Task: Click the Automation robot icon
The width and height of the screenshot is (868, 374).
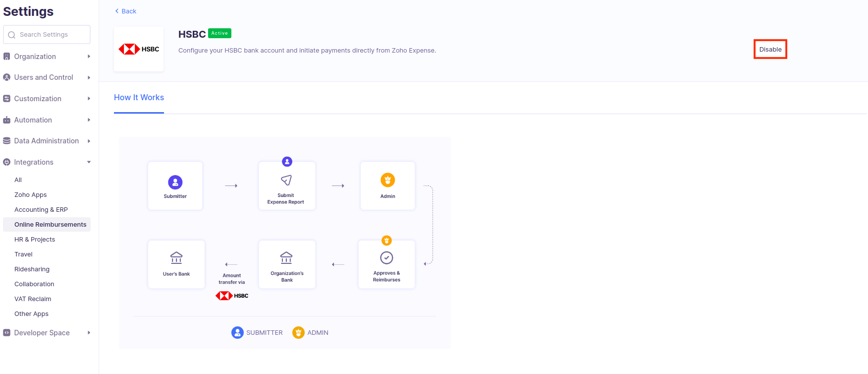Action: pos(7,120)
